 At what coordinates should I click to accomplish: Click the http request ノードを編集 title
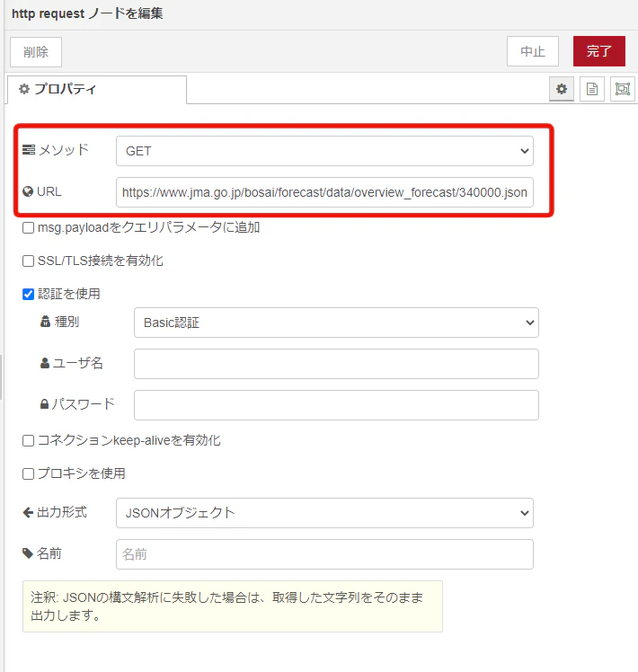pyautogui.click(x=87, y=13)
